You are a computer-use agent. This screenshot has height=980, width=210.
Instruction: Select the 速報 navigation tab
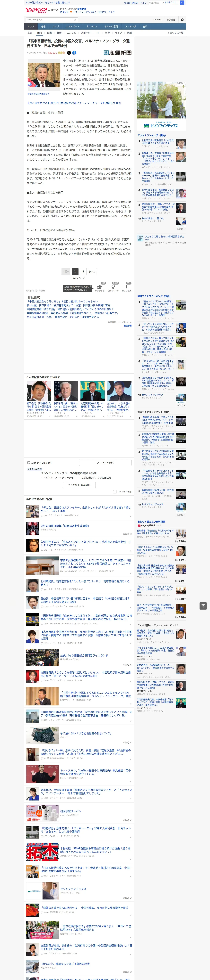tap(43, 27)
